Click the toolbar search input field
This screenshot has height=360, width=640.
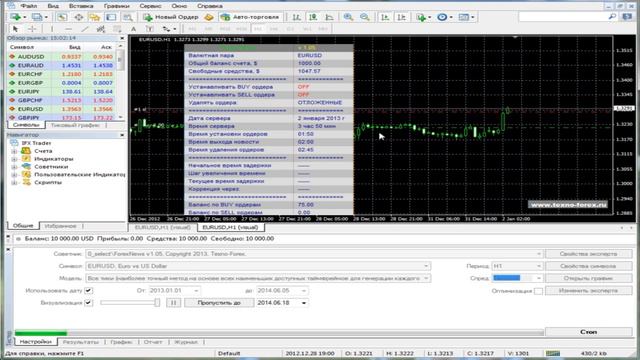(x=563, y=17)
